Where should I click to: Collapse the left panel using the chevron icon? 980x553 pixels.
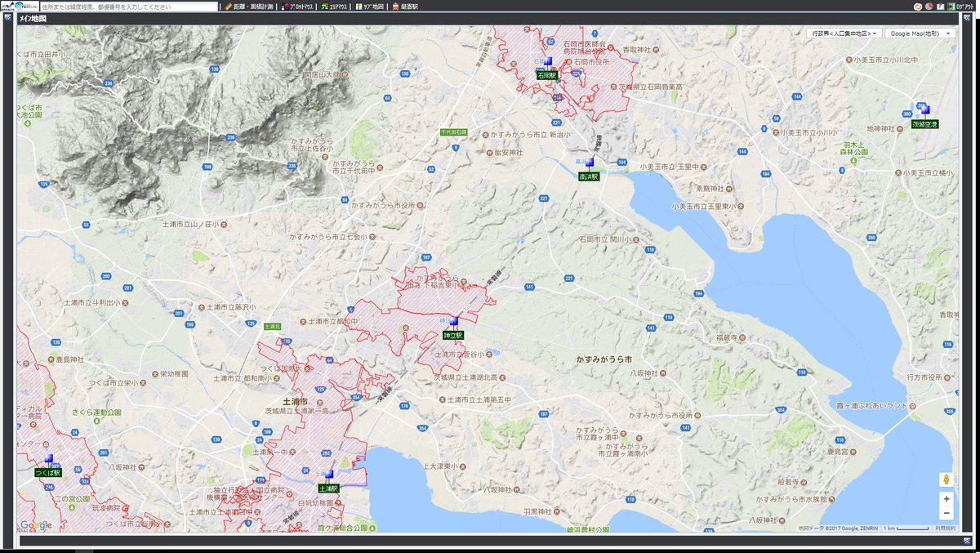coord(7,17)
